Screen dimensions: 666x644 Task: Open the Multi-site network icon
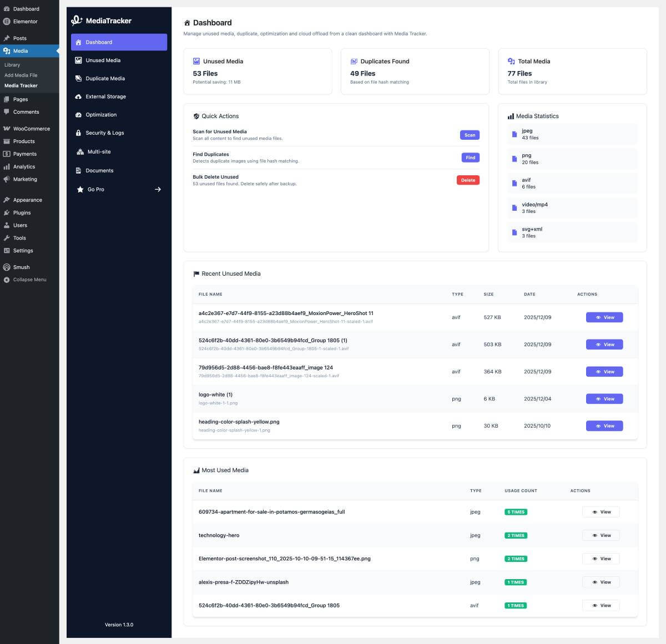[80, 152]
